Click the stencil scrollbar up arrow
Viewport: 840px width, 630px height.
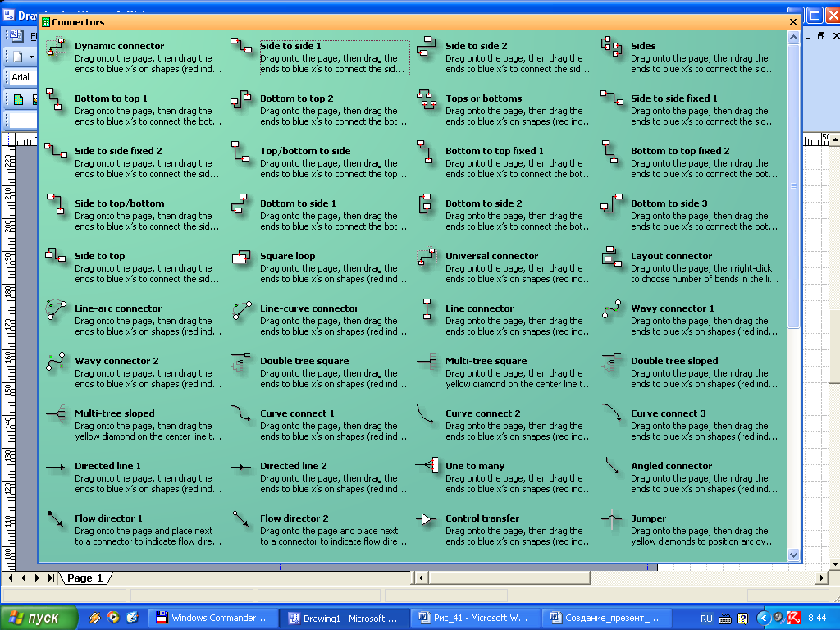pos(793,38)
